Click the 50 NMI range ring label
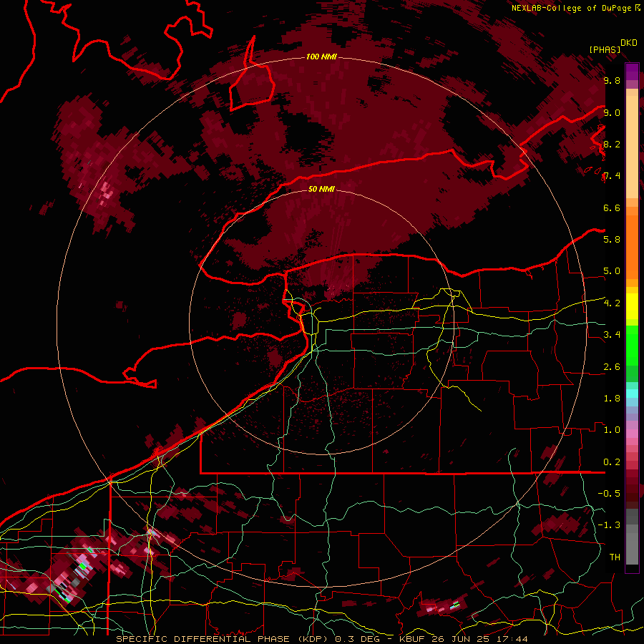 (x=321, y=189)
